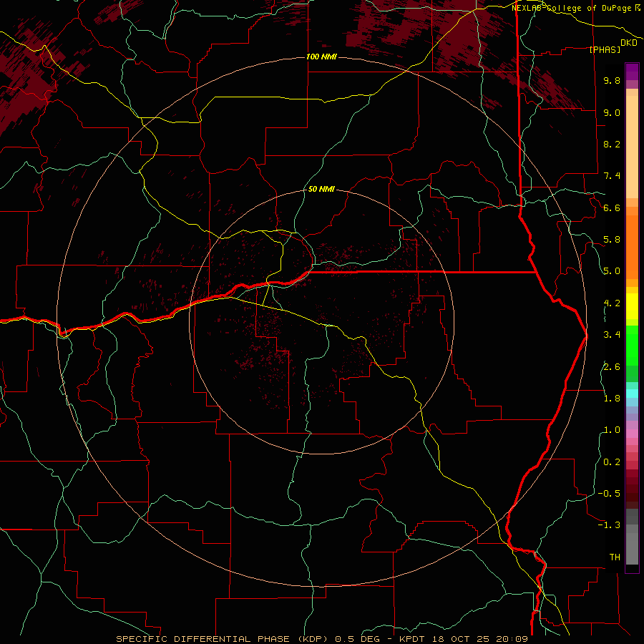Click the pink segment of the color bar
The image size is (644, 644).
point(632,433)
